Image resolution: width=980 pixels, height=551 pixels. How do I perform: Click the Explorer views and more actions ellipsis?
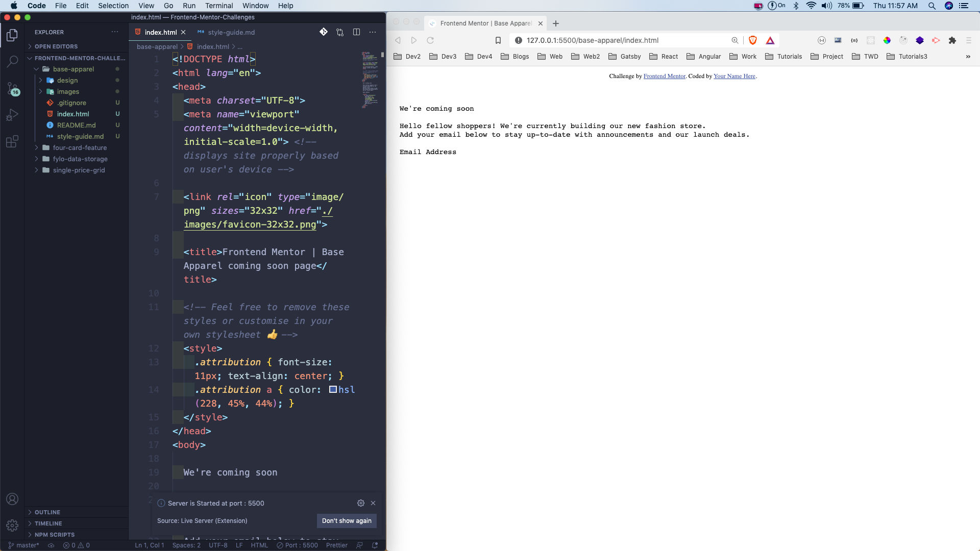115,32
